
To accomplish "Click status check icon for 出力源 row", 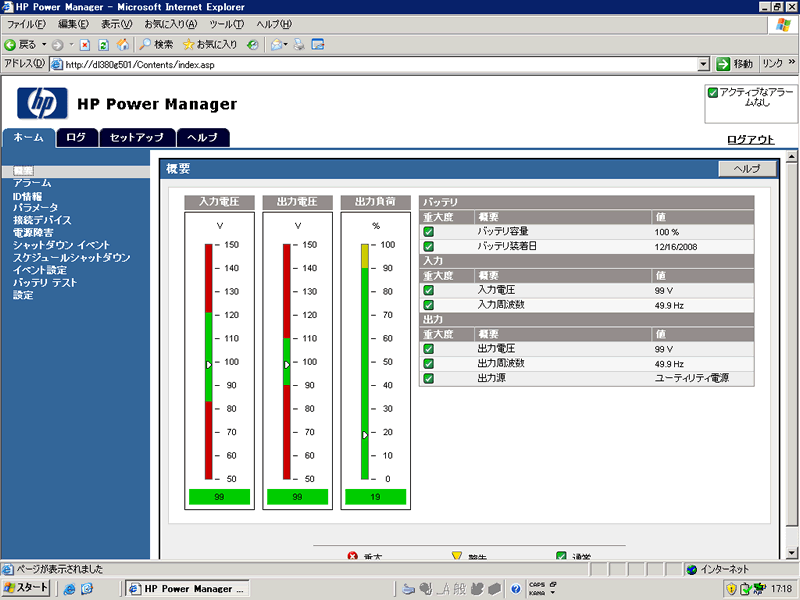I will click(x=428, y=378).
